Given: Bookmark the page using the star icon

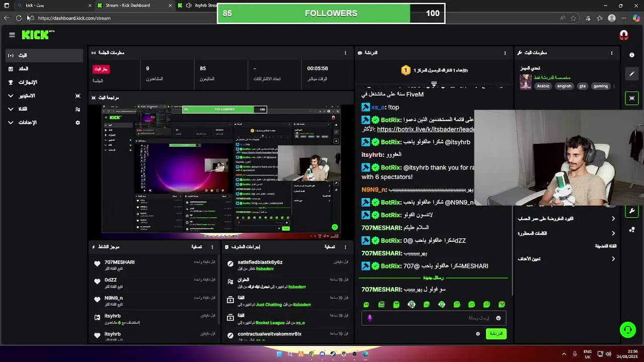Looking at the screenshot, I should [x=574, y=18].
